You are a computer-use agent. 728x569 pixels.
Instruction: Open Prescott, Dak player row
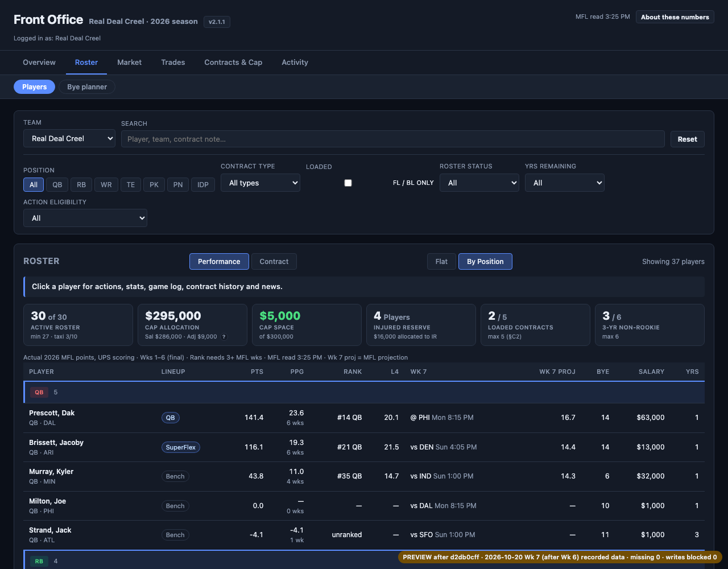tap(364, 418)
